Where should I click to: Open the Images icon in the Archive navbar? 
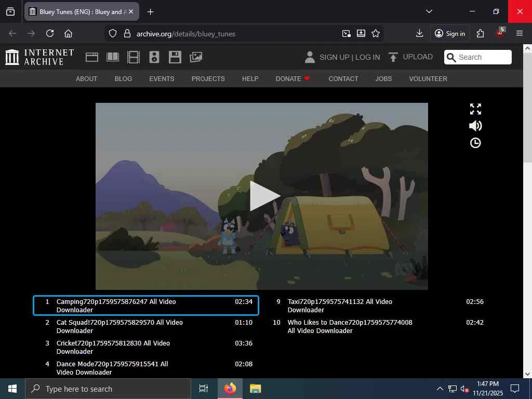coord(196,57)
